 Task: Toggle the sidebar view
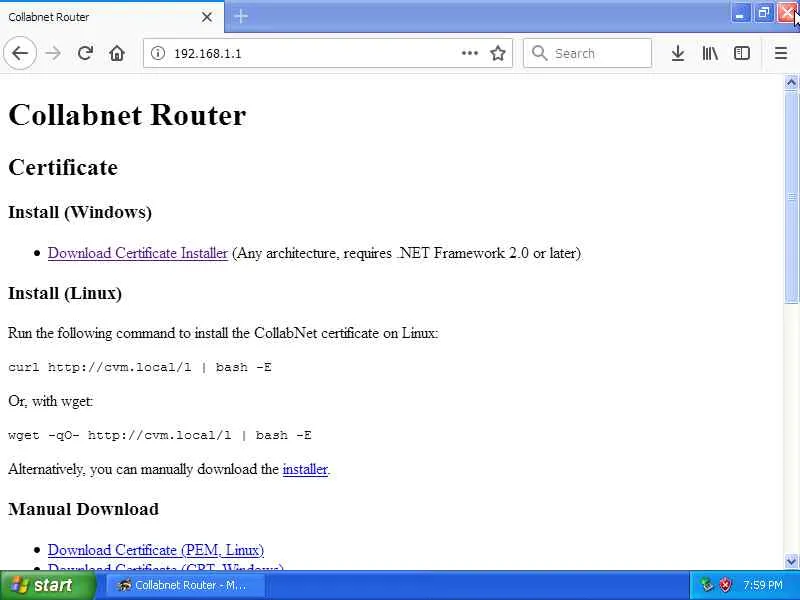click(741, 53)
